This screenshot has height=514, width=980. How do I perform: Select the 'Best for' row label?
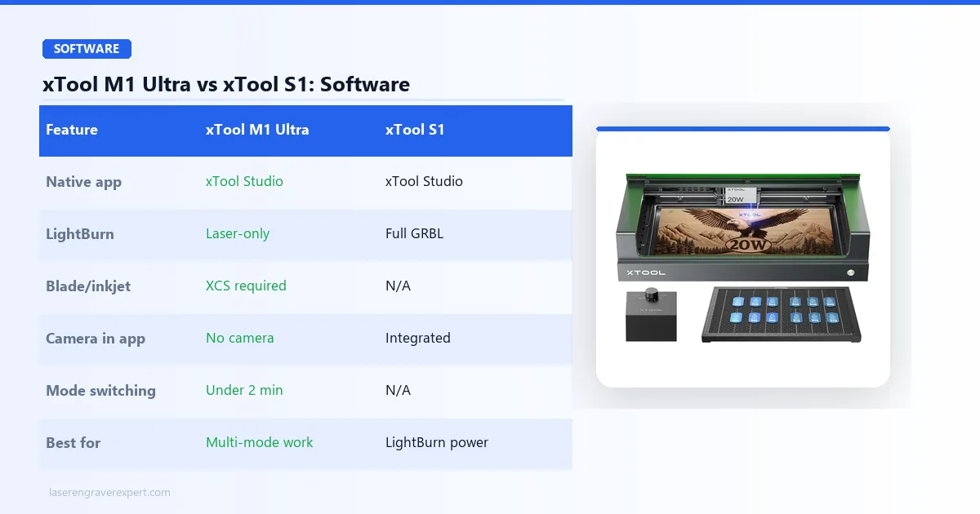[73, 443]
